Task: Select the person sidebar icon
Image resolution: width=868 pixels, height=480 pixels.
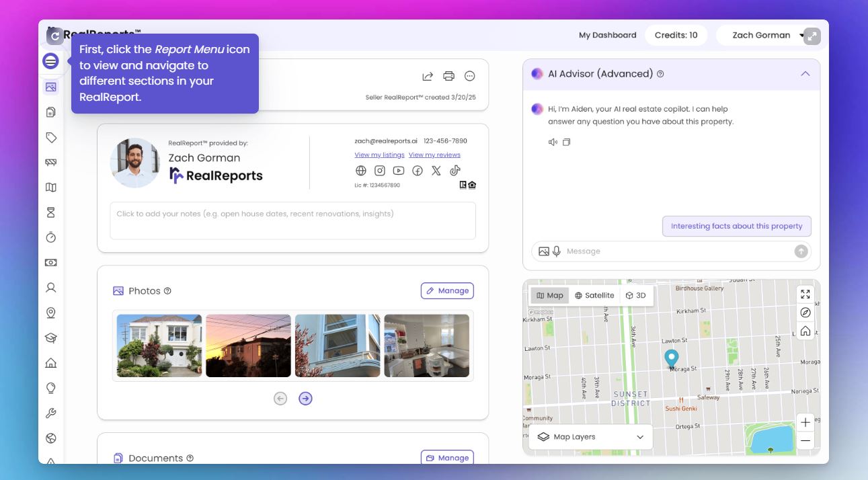Action: click(50, 288)
